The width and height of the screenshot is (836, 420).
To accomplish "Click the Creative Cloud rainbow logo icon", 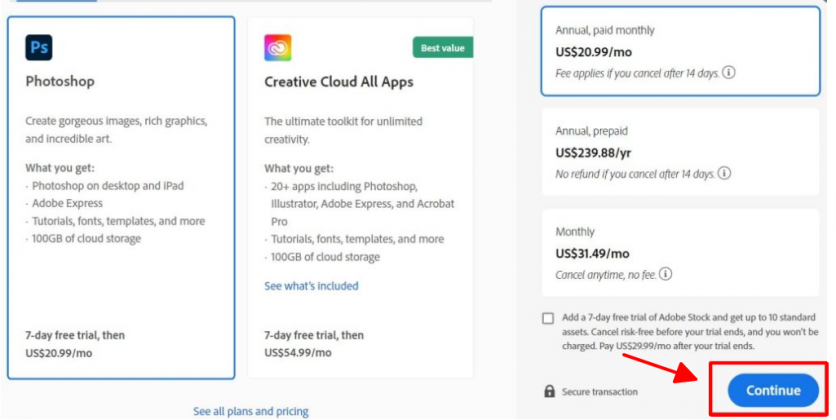I will (277, 47).
